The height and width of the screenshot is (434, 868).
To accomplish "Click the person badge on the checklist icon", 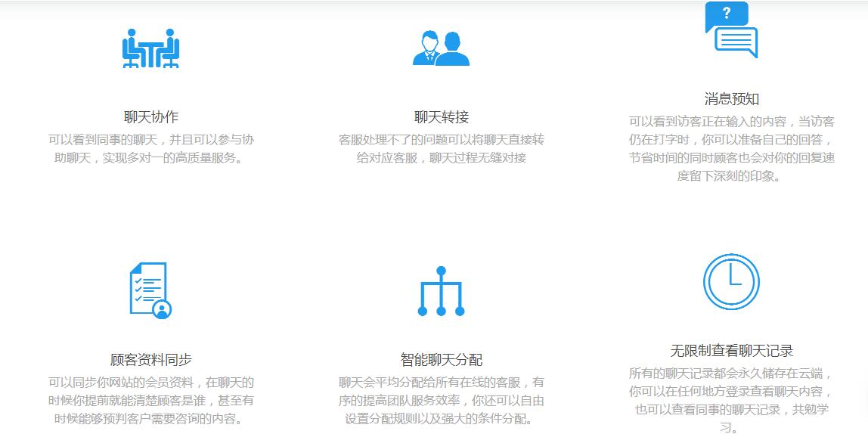I will click(x=162, y=309).
